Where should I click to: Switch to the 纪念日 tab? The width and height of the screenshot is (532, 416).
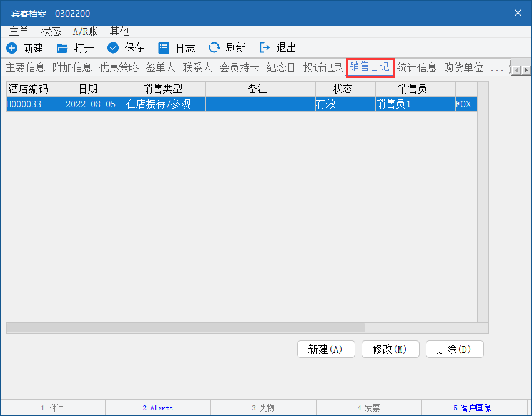coord(281,67)
